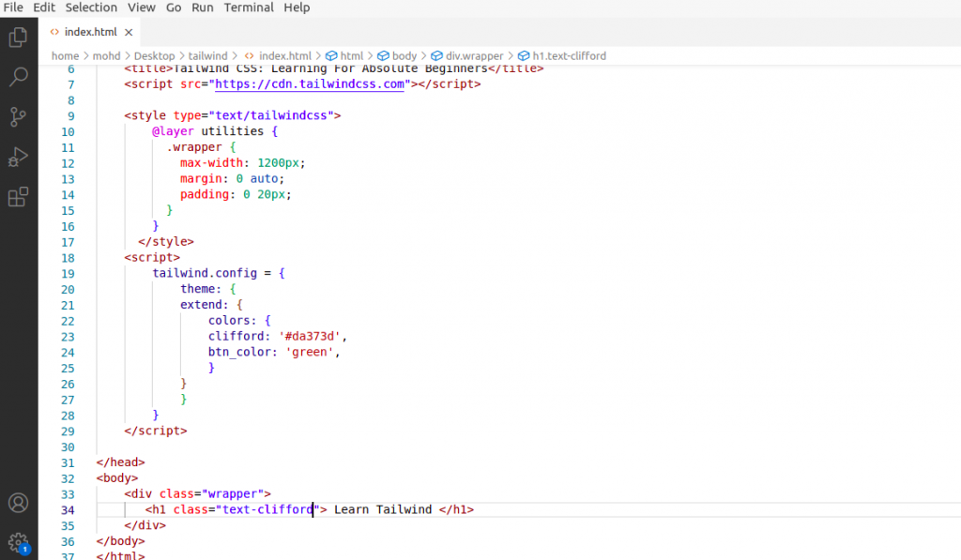
Task: Open the Source Control view
Action: click(x=19, y=116)
